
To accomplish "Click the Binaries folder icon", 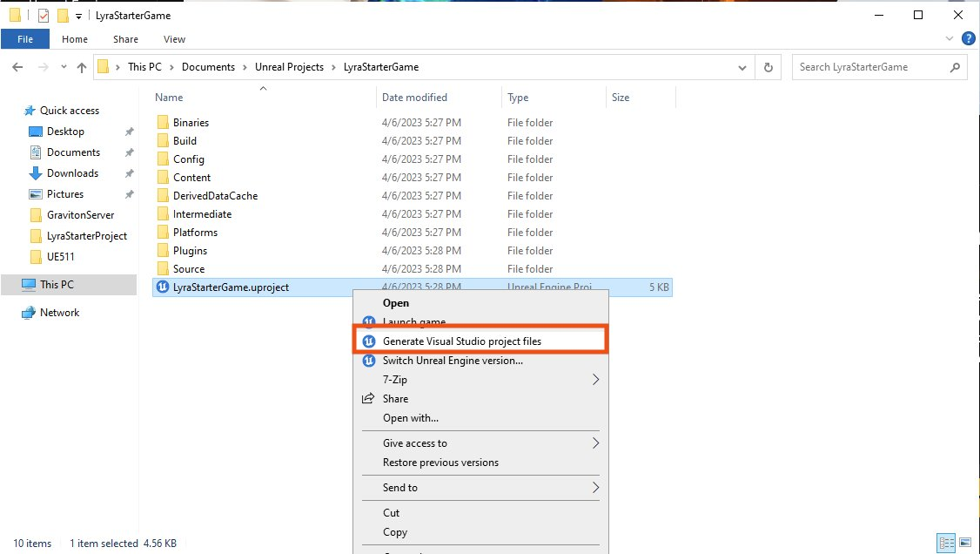I will coord(163,123).
